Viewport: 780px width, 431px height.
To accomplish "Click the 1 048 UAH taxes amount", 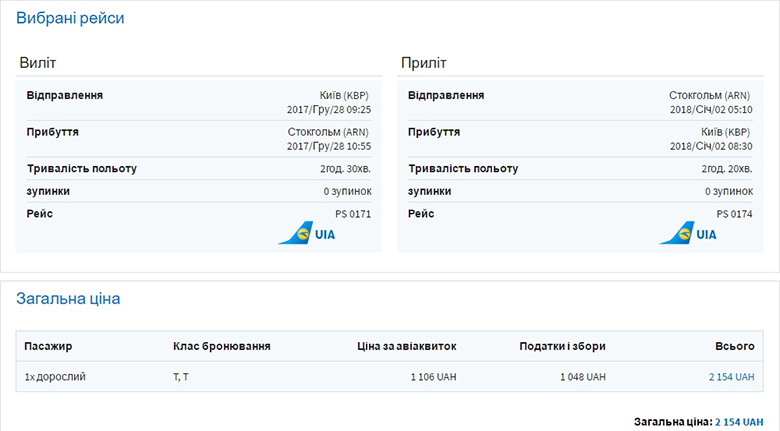I will [x=582, y=377].
